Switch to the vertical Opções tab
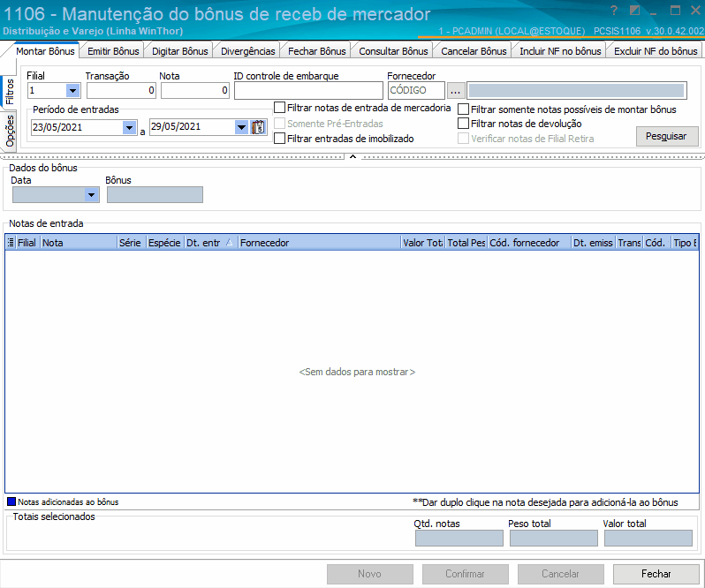 pyautogui.click(x=10, y=131)
